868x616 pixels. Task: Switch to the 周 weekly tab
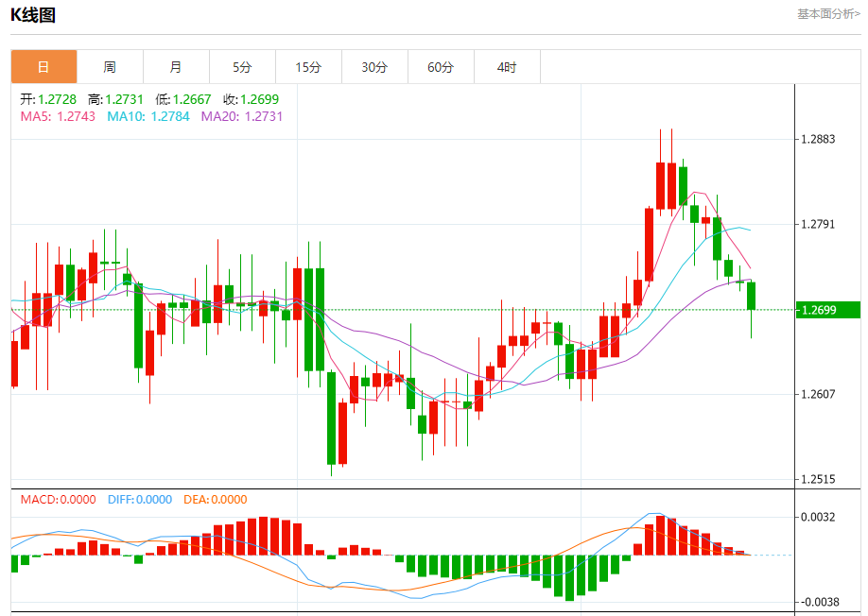(111, 67)
